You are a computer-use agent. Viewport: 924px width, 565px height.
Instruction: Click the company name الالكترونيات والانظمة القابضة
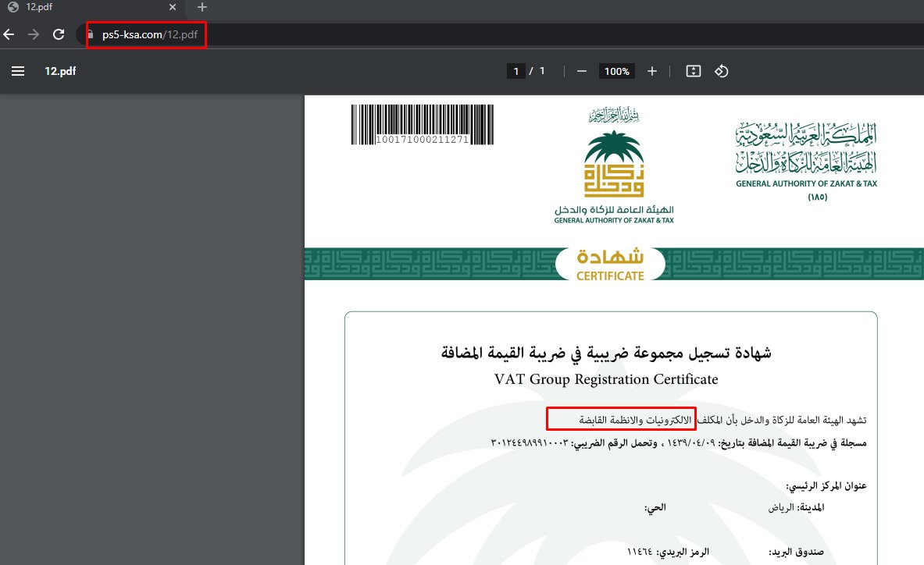coord(635,420)
